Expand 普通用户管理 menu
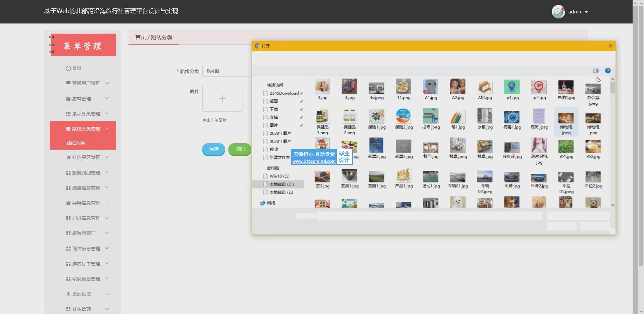The height and width of the screenshot is (314, 644). (83, 83)
